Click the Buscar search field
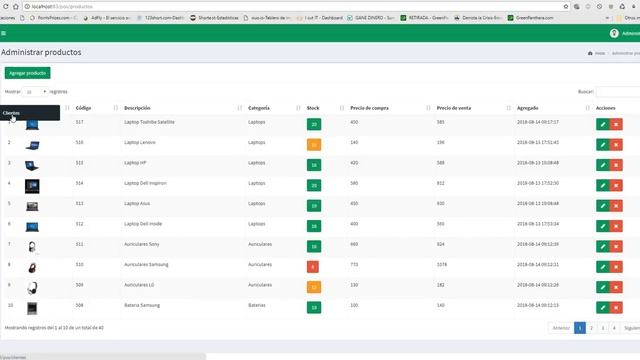The image size is (640, 360). click(618, 92)
